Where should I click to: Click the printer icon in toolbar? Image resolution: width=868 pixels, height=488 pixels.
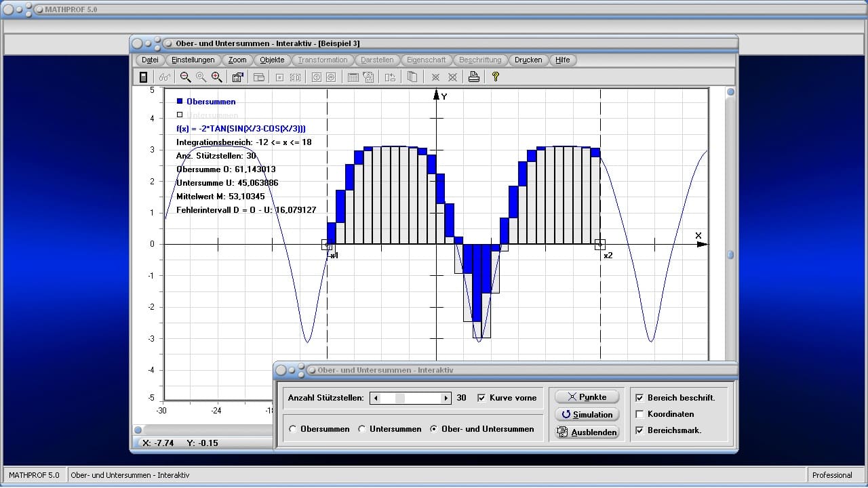pos(474,77)
